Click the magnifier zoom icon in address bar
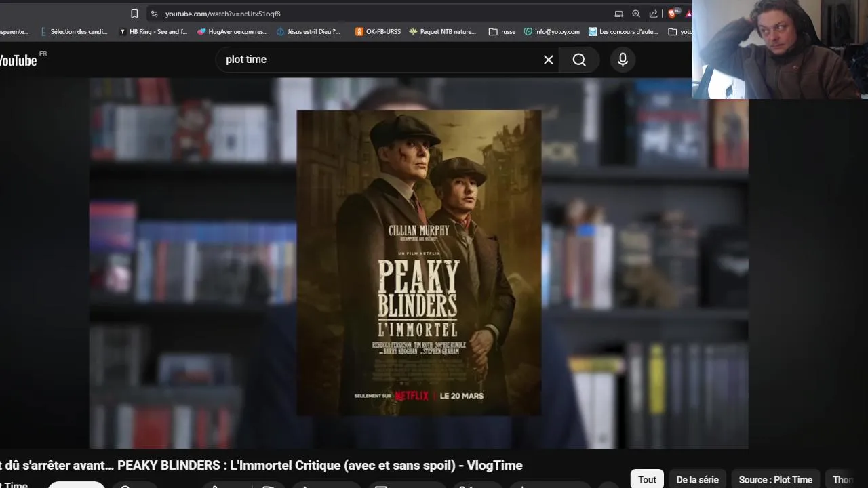Screen dimensions: 868x488 point(636,14)
